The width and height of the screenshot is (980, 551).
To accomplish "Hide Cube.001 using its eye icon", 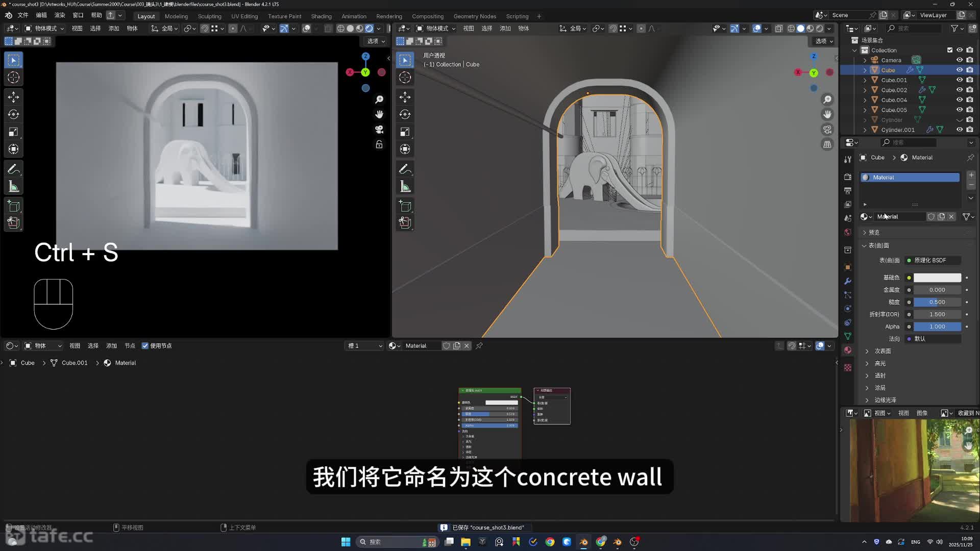I will point(960,80).
